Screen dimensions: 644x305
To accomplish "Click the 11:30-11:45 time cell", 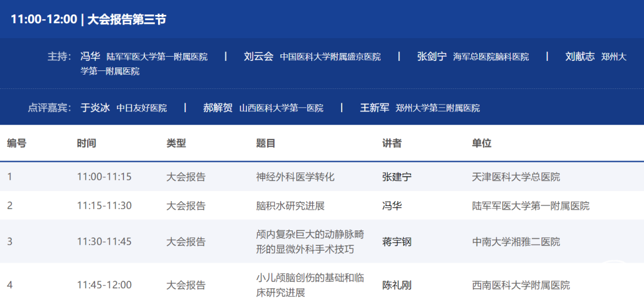I will (x=104, y=242).
